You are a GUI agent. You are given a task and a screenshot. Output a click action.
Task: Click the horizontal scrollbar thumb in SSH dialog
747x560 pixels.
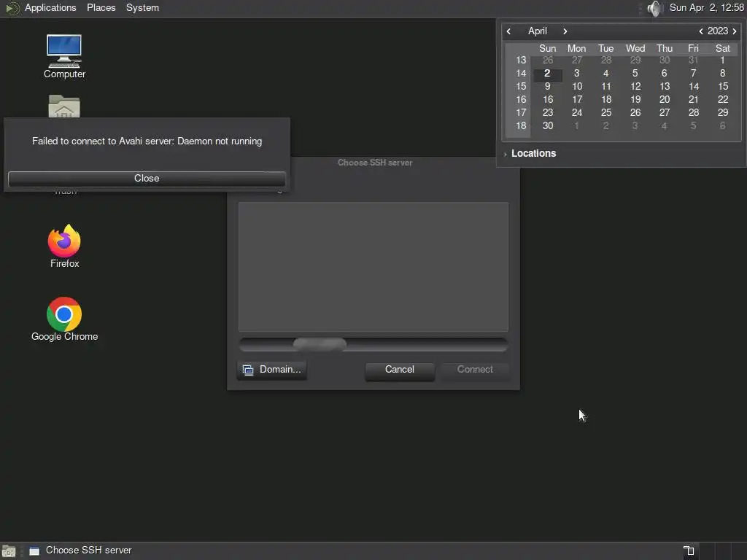point(320,344)
